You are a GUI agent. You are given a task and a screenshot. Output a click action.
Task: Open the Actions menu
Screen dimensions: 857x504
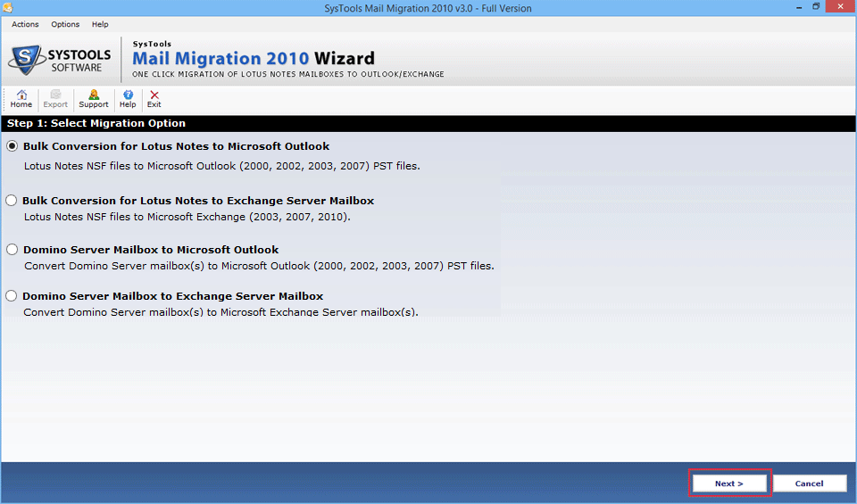(x=25, y=24)
